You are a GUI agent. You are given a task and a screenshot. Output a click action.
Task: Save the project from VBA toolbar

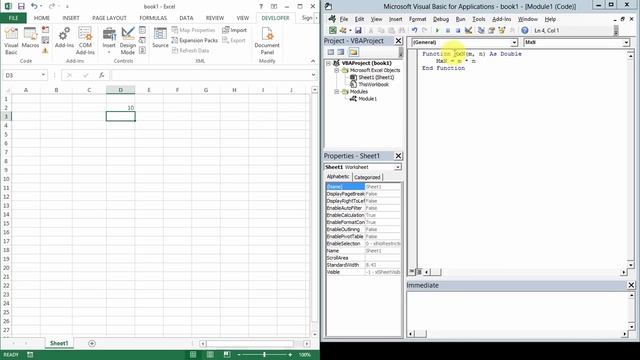tap(358, 30)
